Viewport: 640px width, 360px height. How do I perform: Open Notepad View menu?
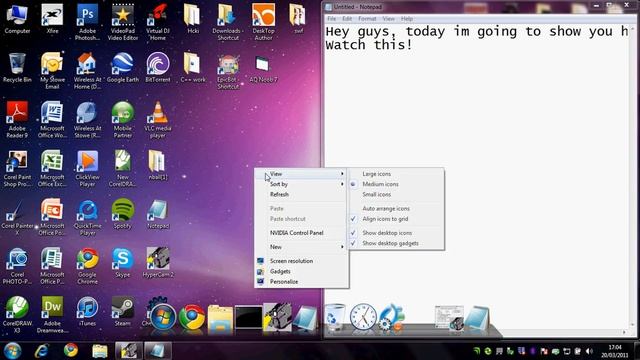point(388,19)
